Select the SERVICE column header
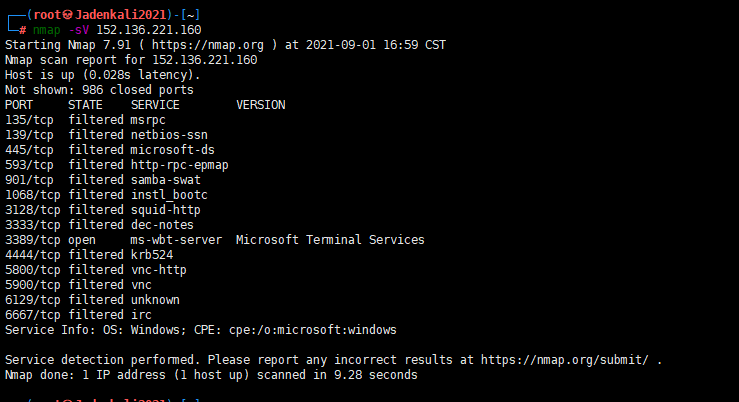 [x=155, y=105]
